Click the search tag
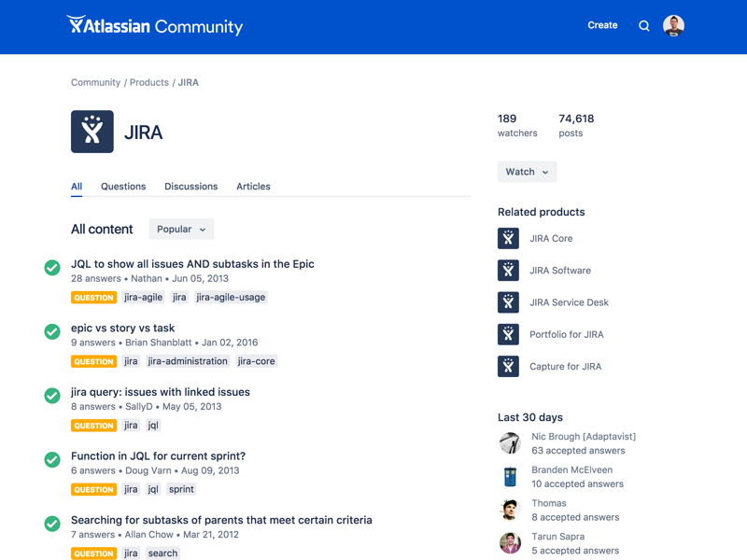The image size is (747, 560). coord(162,553)
